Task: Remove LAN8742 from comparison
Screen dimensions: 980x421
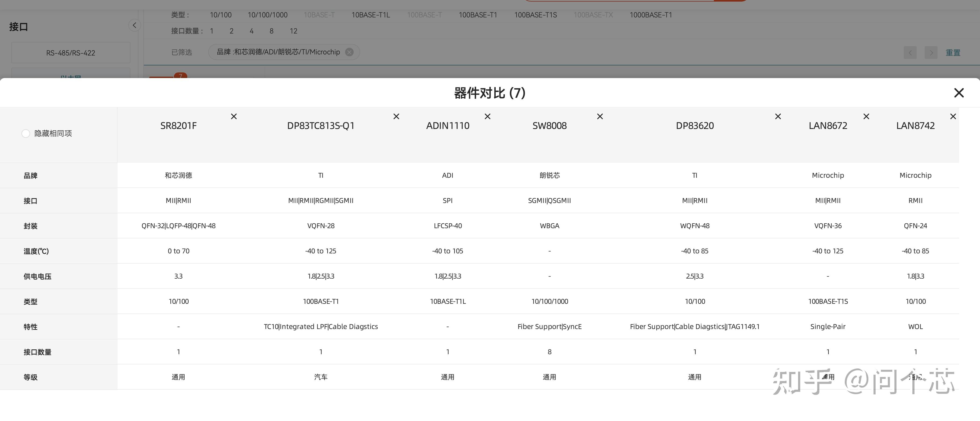Action: click(953, 116)
